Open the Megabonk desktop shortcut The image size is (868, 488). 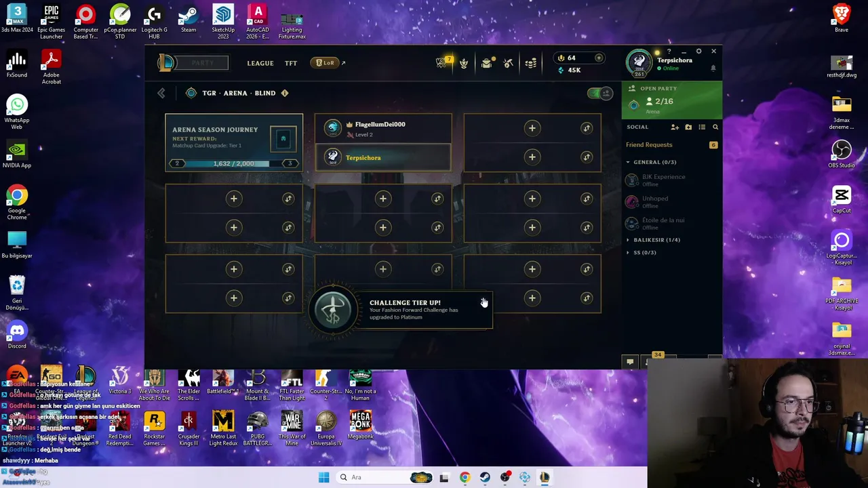tap(360, 425)
